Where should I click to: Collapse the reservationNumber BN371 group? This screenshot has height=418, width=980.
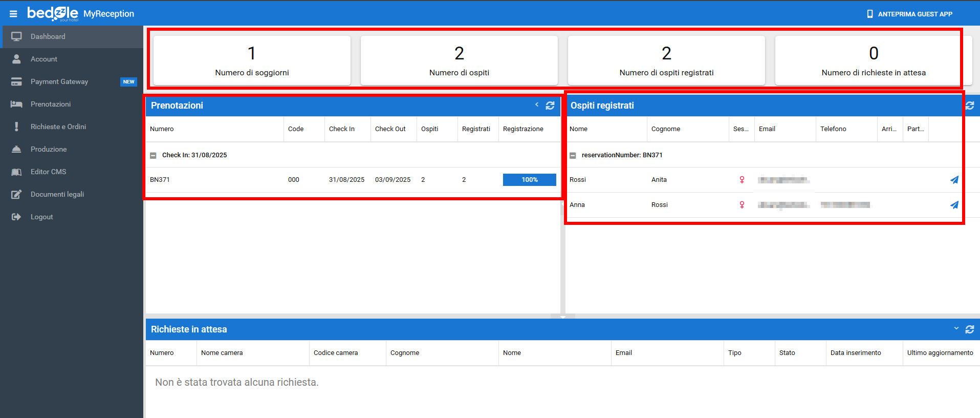[573, 155]
